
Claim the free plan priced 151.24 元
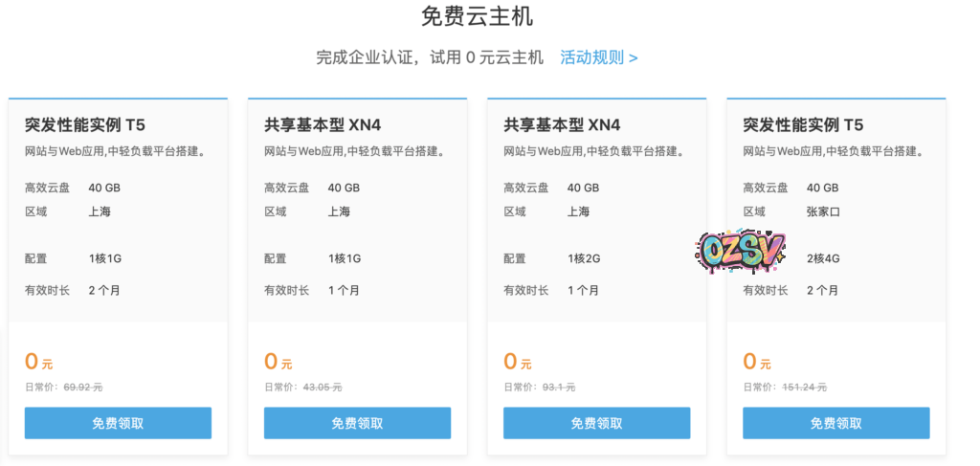pyautogui.click(x=835, y=423)
